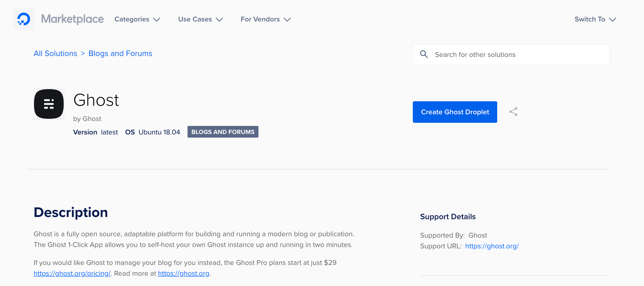644x286 pixels.
Task: Expand the Use Cases menu
Action: 201,19
